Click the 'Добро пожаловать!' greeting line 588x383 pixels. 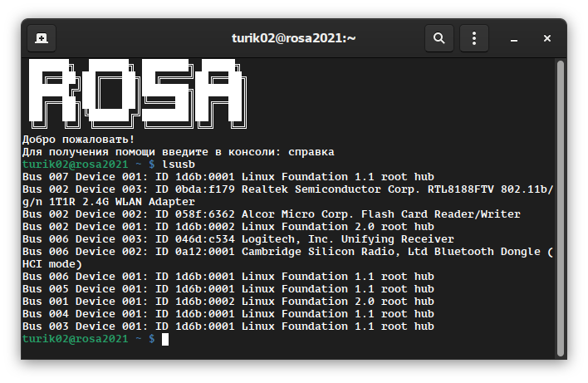78,140
